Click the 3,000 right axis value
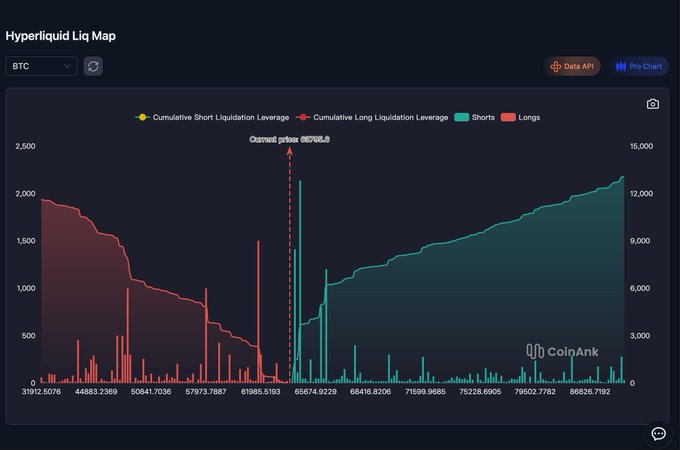Screen dimensions: 680x450 (640, 336)
